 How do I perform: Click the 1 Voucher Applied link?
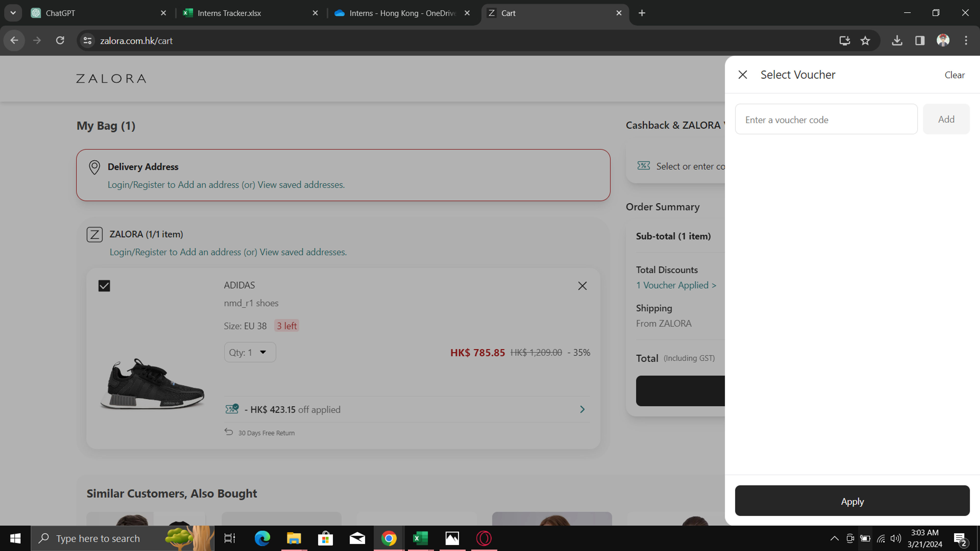tap(676, 285)
